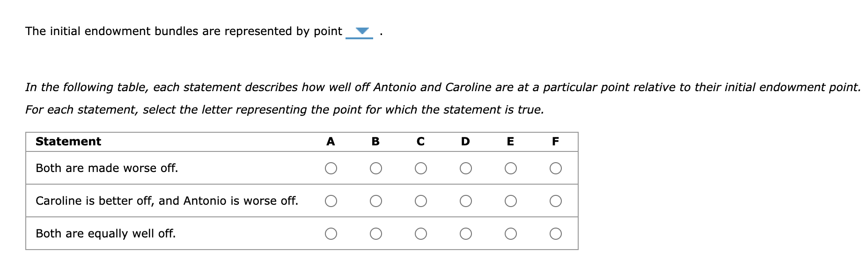Choose C for Caroline better, Antonio worse

(421, 201)
